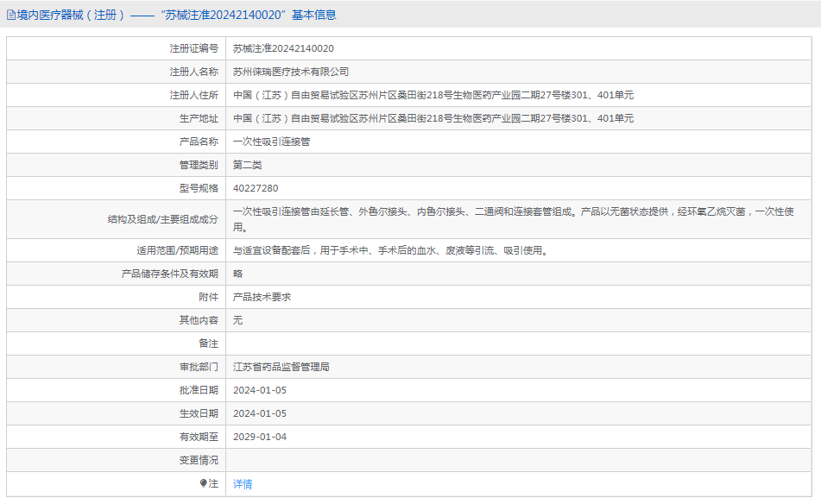Click 其他内容 value 无
Viewport: 821px width, 504px height.
237,320
